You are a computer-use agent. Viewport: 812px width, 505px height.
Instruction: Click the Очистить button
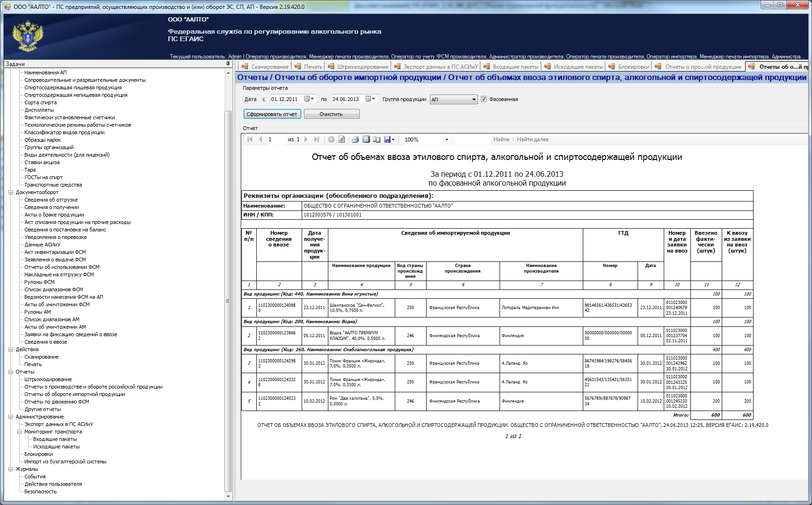click(332, 114)
